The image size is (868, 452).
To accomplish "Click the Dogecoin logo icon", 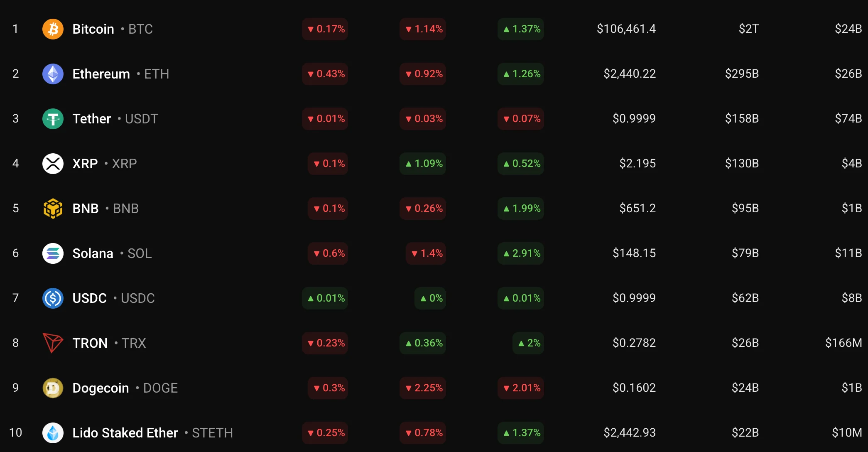I will (x=53, y=388).
